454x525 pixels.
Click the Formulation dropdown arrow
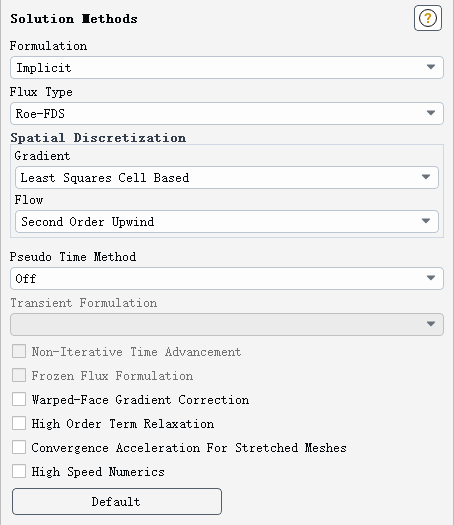[x=431, y=67]
